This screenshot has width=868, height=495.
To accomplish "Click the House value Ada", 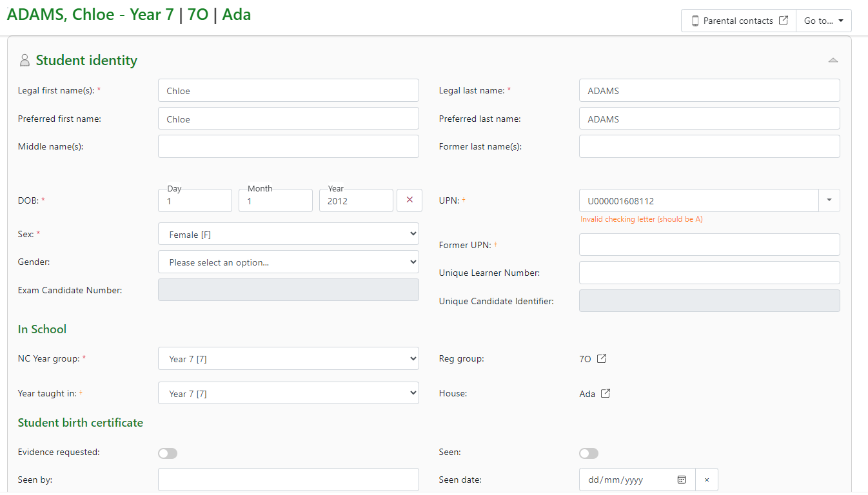I will pyautogui.click(x=587, y=394).
